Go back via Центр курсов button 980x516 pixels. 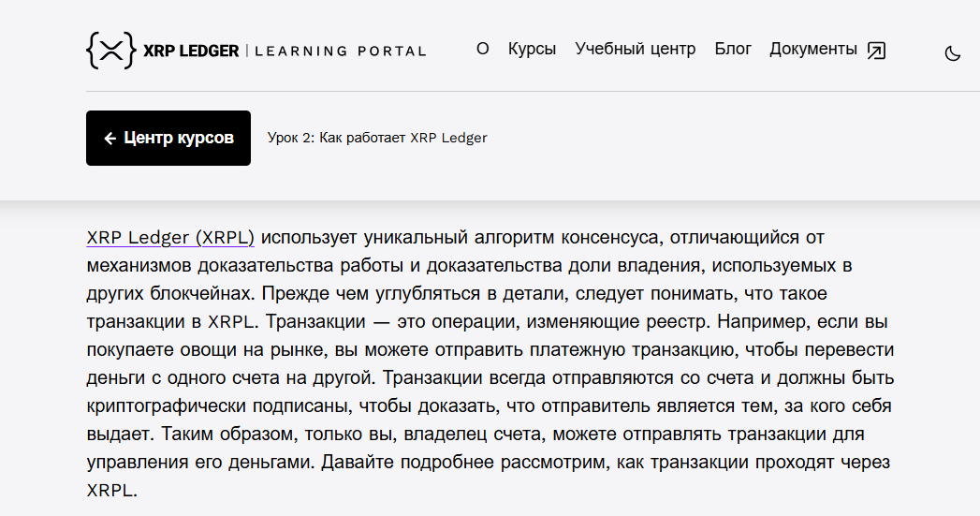pyautogui.click(x=168, y=139)
